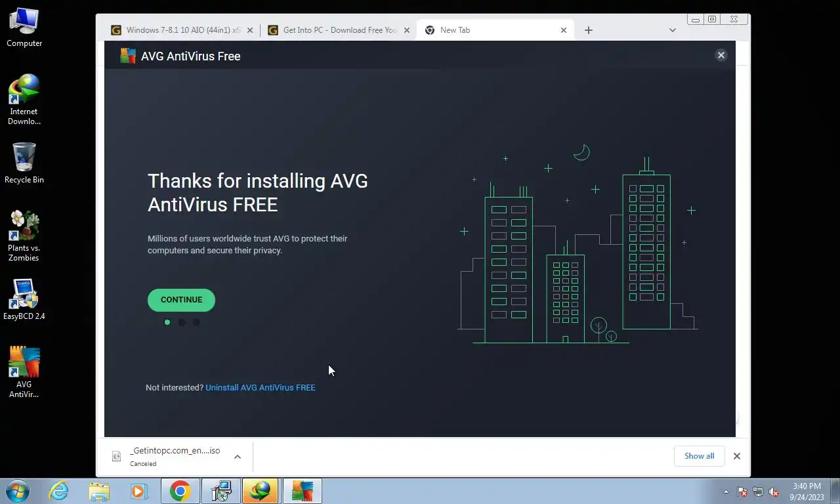Click the _Getintopc.com iso download item

pos(175,456)
